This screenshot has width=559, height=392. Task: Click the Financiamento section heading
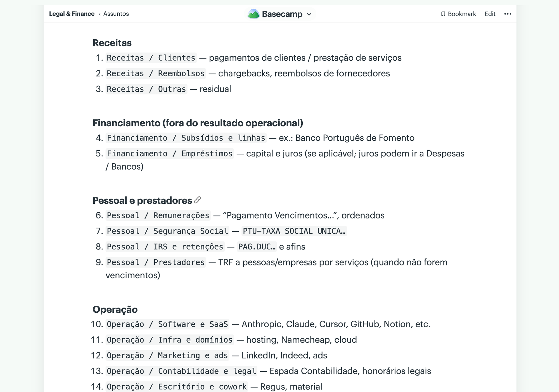(198, 123)
